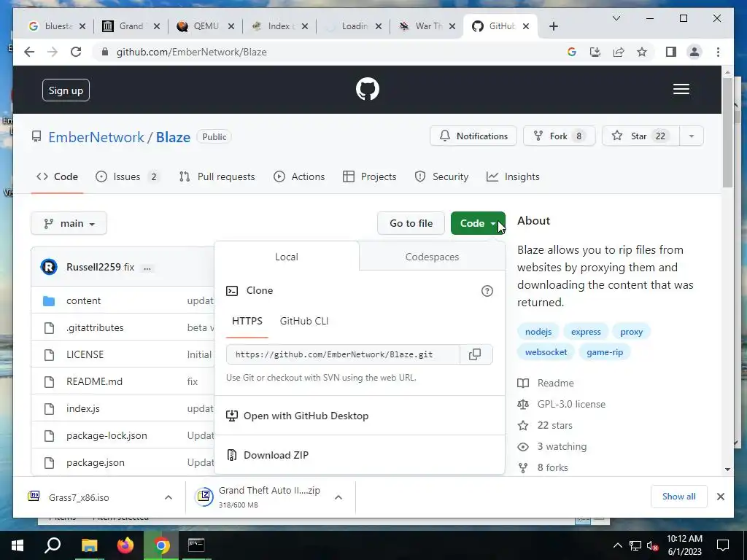Click Download ZIP
Viewport: 747px width, 560px height.
(276, 455)
